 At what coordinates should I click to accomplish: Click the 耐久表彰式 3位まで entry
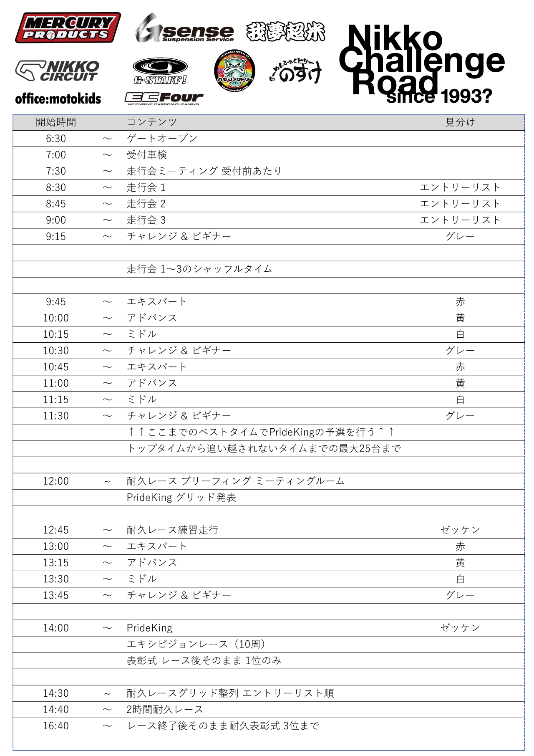pyautogui.click(x=223, y=726)
